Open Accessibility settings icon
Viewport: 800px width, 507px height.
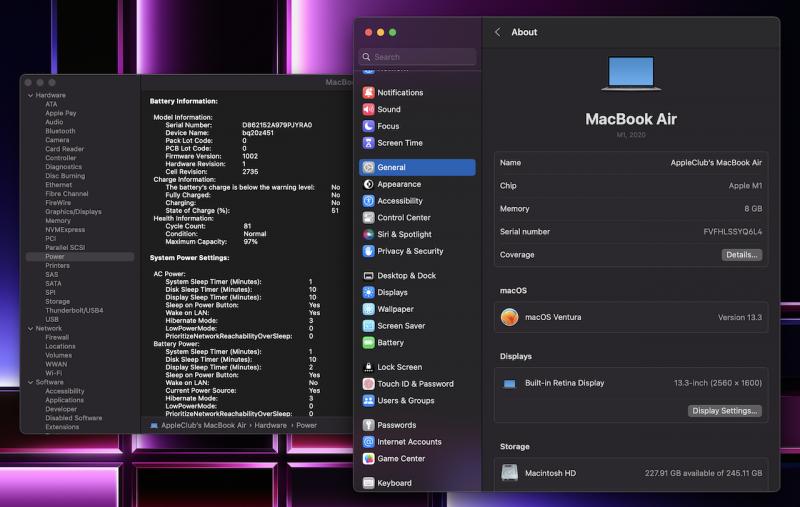click(x=368, y=201)
